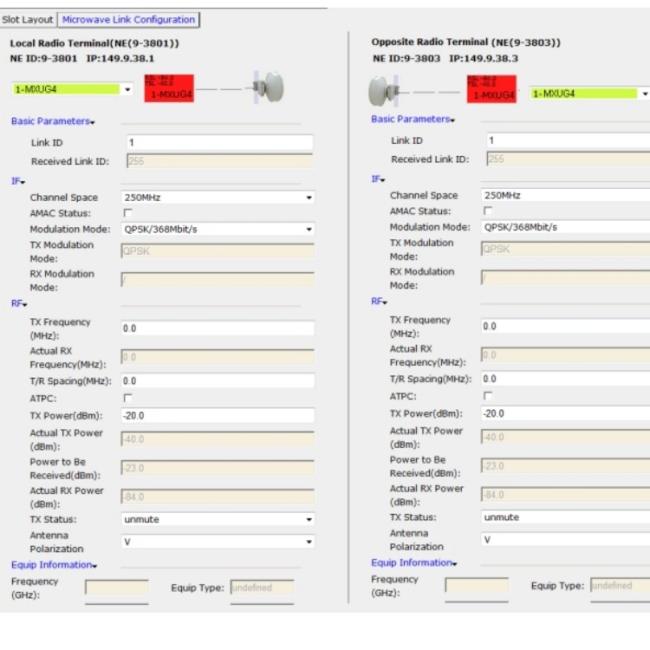Click the local red 1-MXUG4 board icon

[x=170, y=89]
